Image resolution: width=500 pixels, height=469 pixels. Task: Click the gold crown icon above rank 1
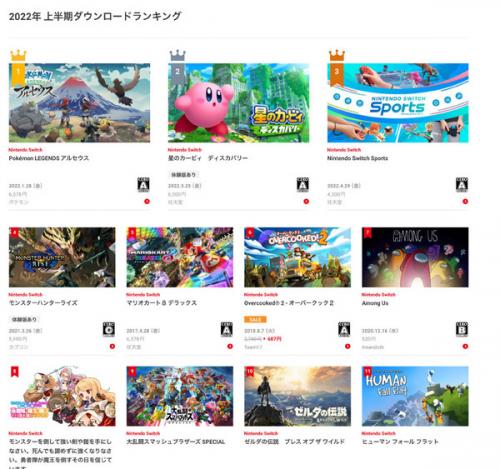pos(18,56)
